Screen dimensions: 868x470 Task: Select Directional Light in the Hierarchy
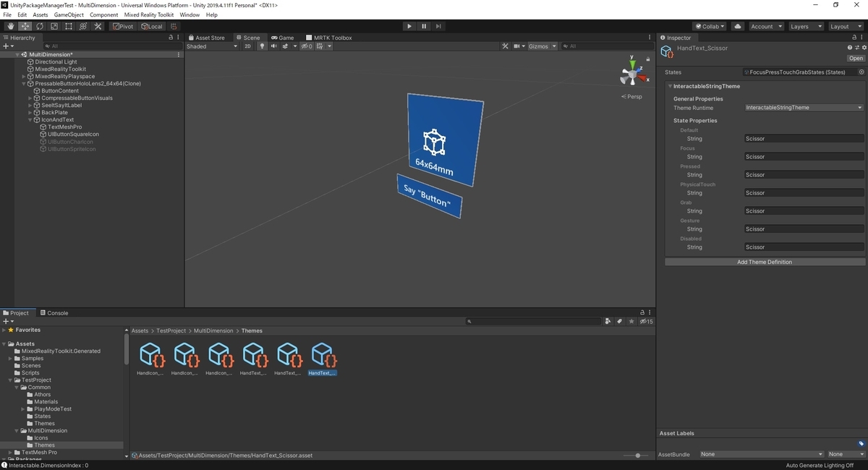(56, 62)
